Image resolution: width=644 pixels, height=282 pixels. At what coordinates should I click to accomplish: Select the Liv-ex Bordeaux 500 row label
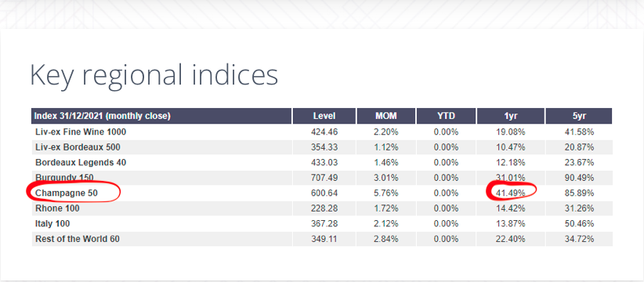click(x=78, y=147)
